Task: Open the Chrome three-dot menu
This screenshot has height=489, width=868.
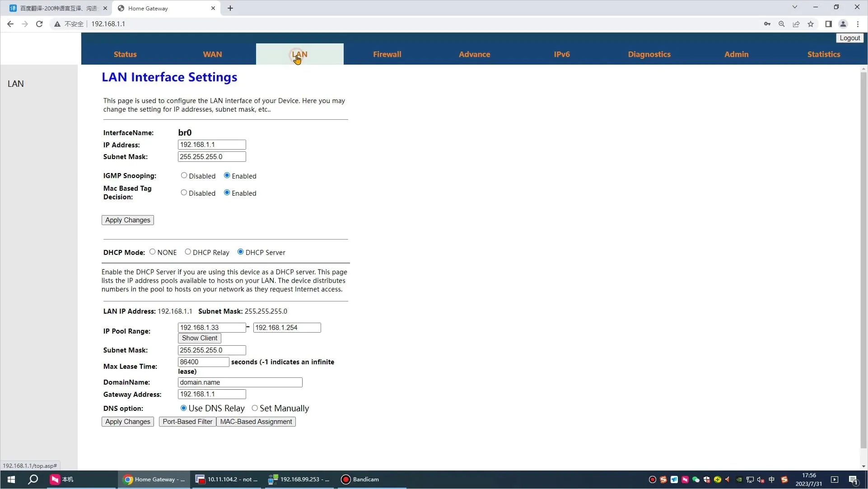Action: (858, 24)
